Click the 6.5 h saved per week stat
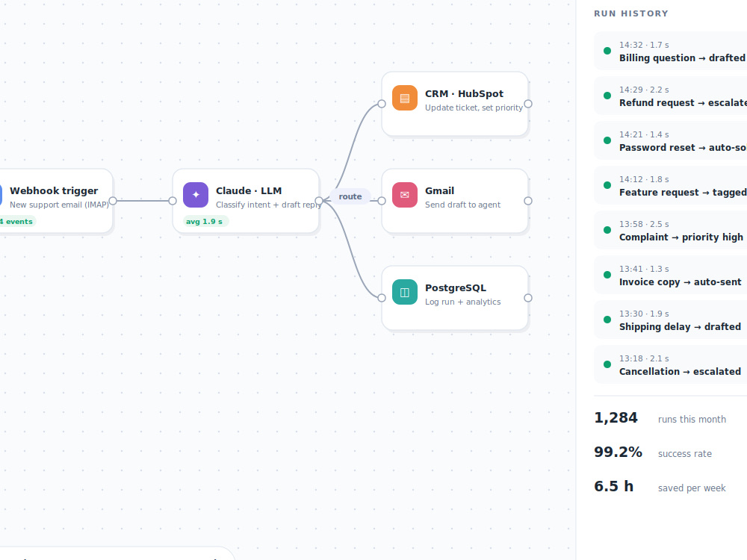The height and width of the screenshot is (560, 747). point(660,487)
